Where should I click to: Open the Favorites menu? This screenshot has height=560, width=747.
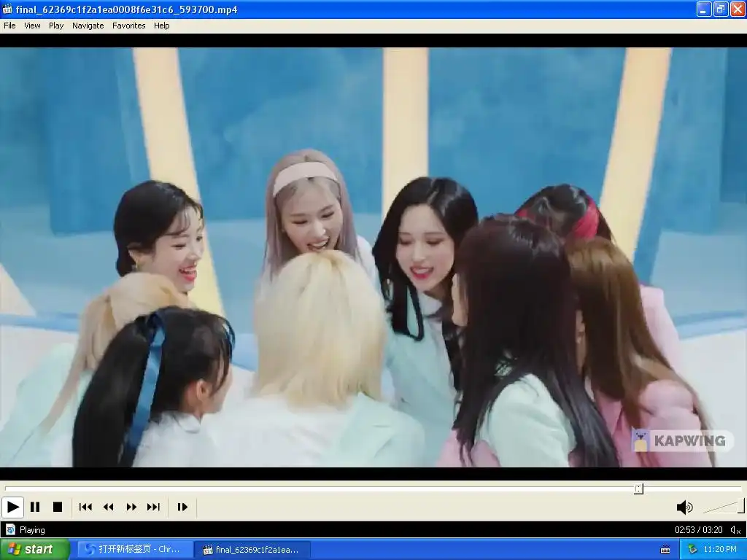[x=128, y=26]
